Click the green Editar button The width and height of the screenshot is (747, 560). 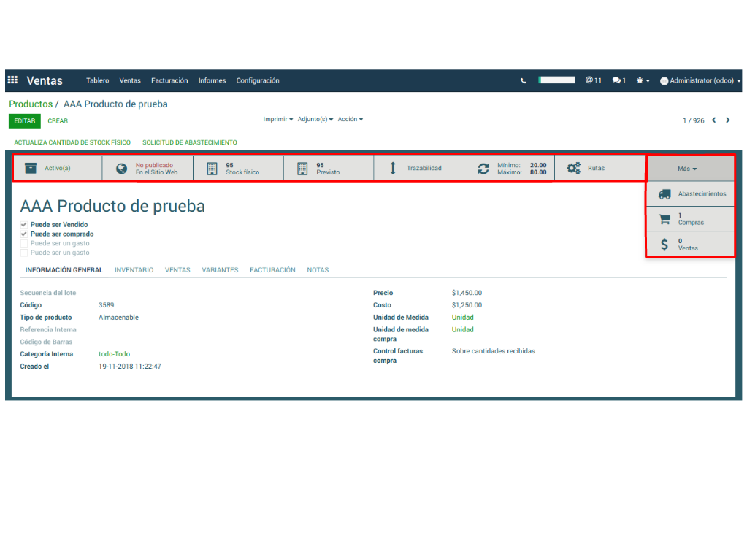pyautogui.click(x=24, y=120)
